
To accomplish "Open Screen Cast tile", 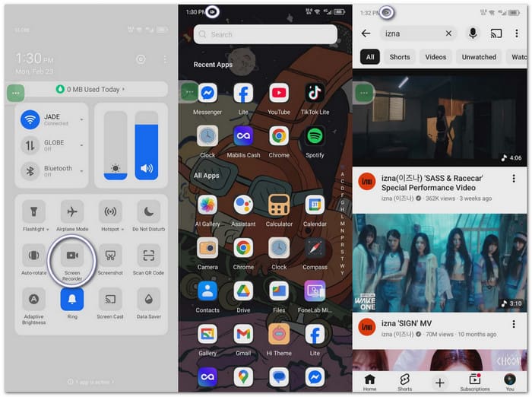I will (x=110, y=299).
